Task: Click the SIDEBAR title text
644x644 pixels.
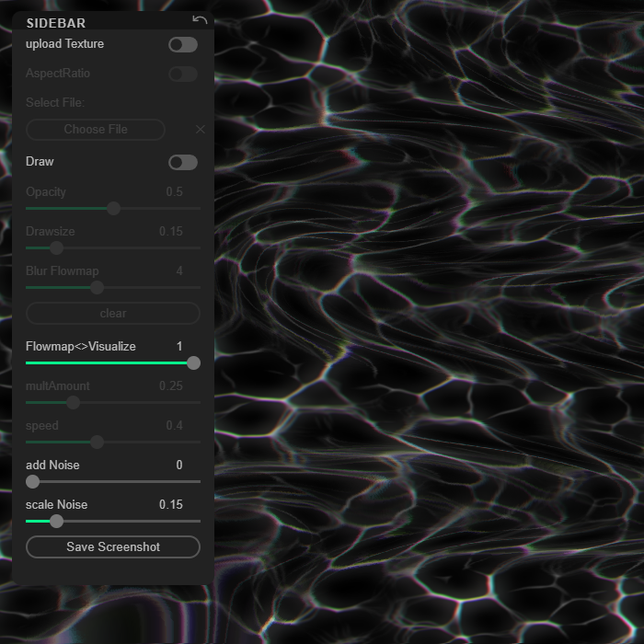Action: pos(56,23)
